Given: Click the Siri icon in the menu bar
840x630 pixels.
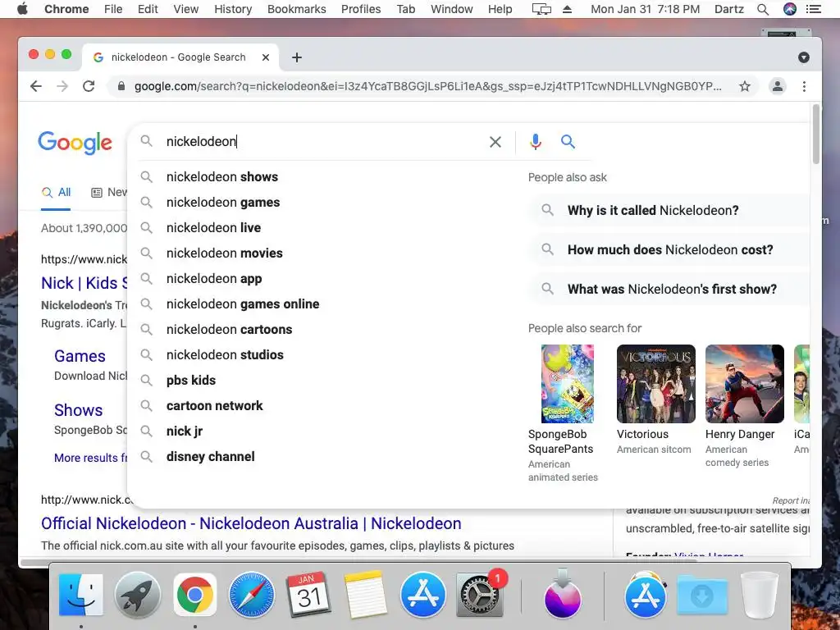Looking at the screenshot, I should pos(790,9).
